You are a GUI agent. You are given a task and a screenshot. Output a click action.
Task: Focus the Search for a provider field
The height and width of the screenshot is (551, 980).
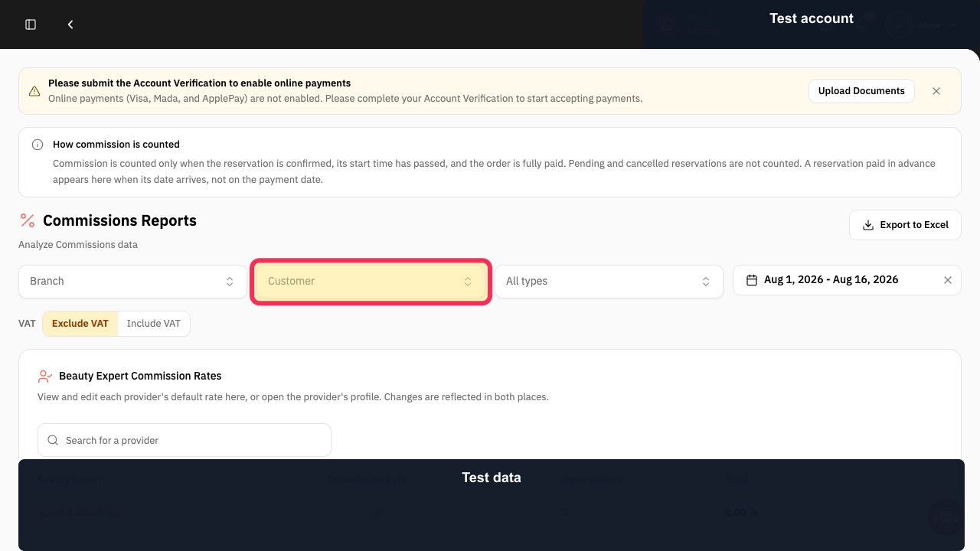tap(185, 440)
